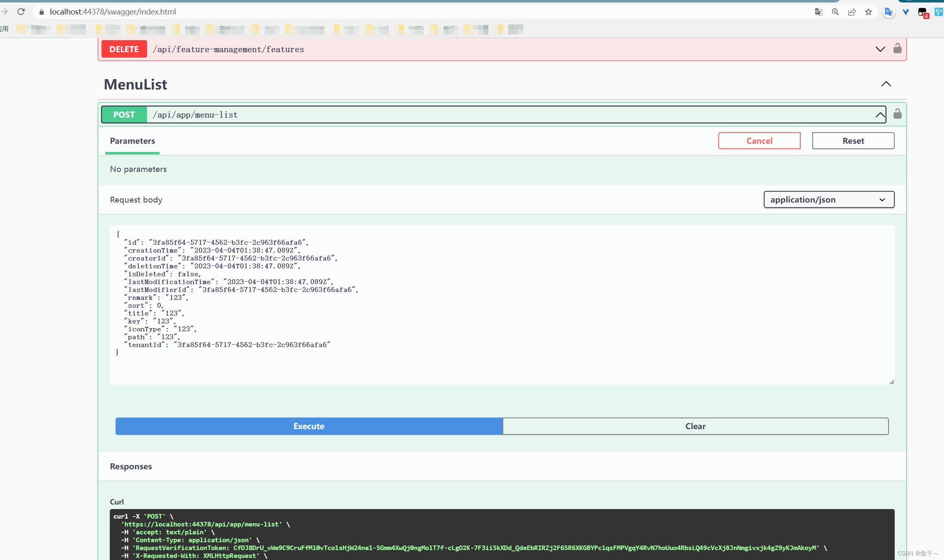This screenshot has height=560, width=944.
Task: Click the page reload icon
Action: tap(21, 12)
